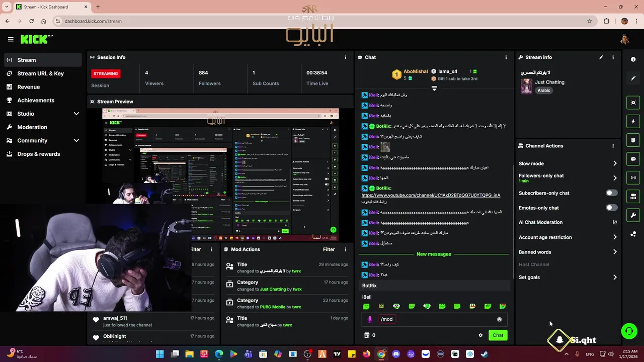Image resolution: width=644 pixels, height=362 pixels.
Task: Open chat settings gear icon
Action: pyautogui.click(x=480, y=335)
